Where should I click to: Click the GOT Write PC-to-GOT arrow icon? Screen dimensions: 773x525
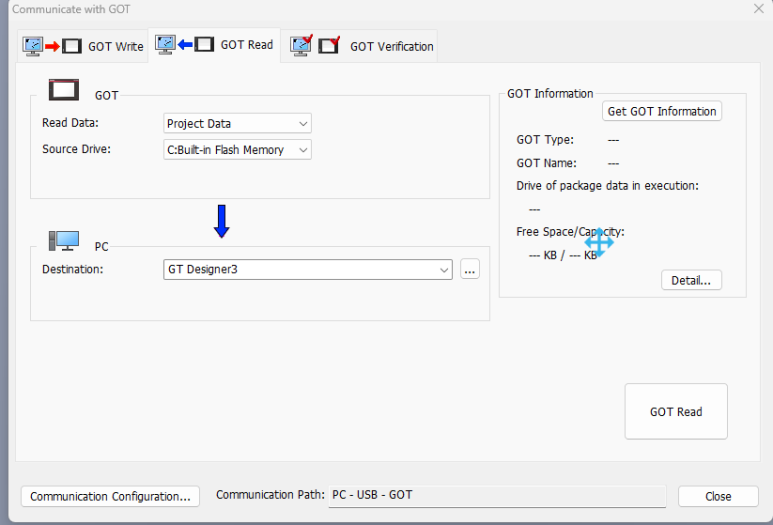point(52,46)
